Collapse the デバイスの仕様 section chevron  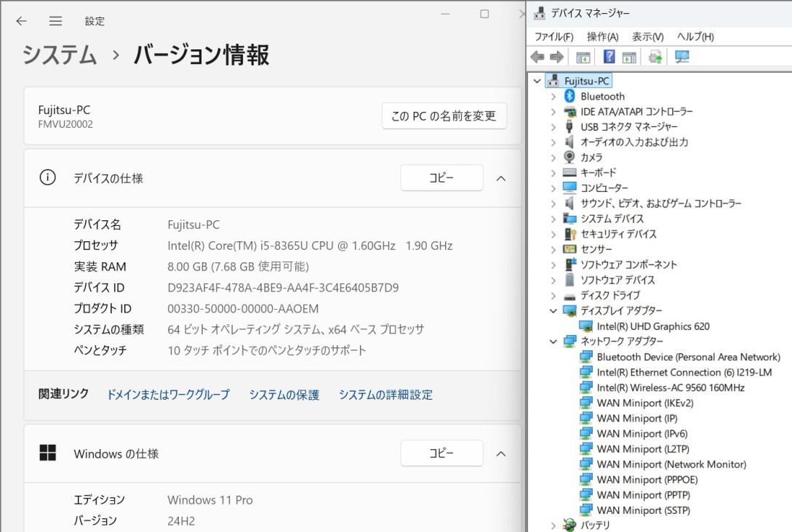pyautogui.click(x=500, y=178)
